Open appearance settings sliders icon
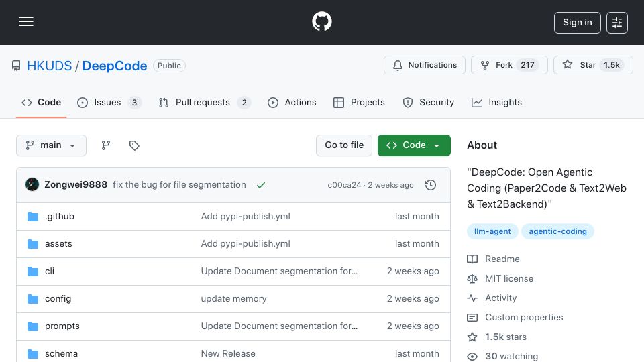The width and height of the screenshot is (644, 362). point(617,23)
